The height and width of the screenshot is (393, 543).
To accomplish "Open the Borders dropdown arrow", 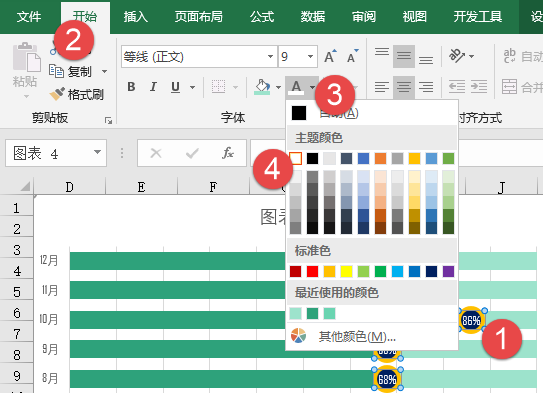I will click(235, 87).
